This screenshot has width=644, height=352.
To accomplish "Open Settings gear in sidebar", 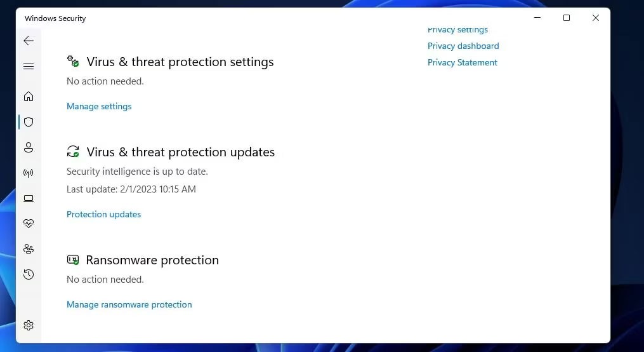I will [x=29, y=325].
